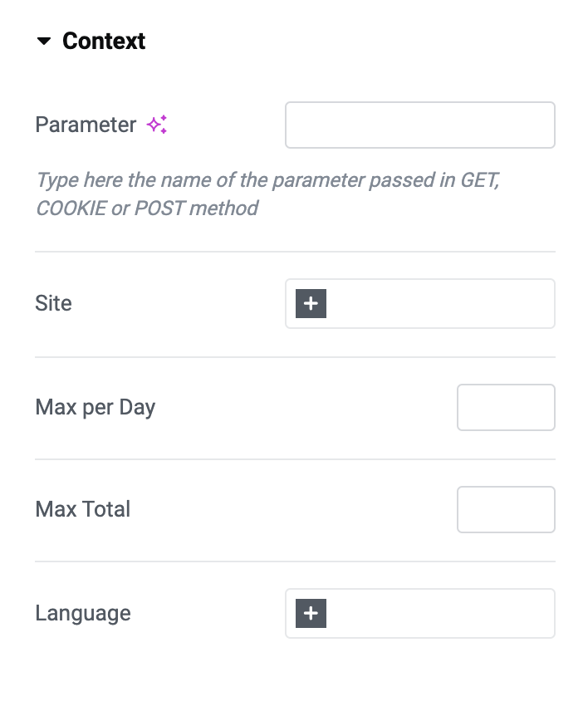Click the divider below the Parameter description
This screenshot has height=711, width=588.
(x=295, y=252)
